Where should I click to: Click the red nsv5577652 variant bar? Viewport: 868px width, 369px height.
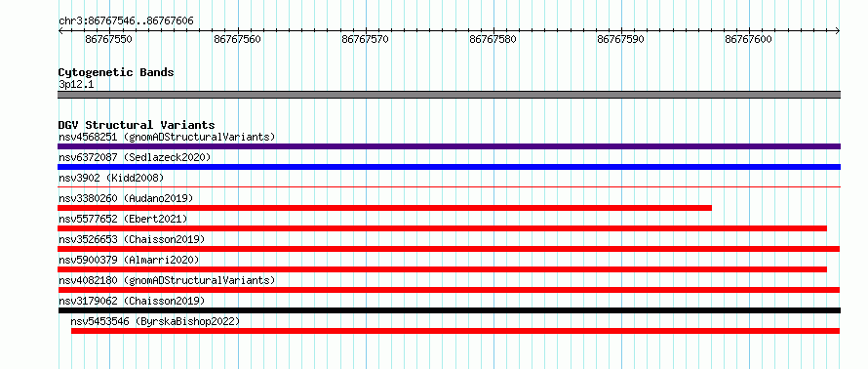click(443, 228)
